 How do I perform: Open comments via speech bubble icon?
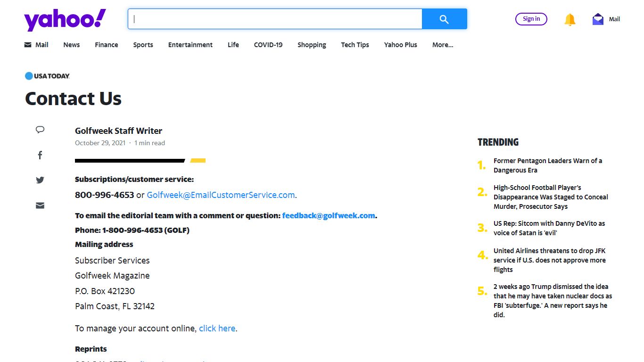click(x=40, y=130)
